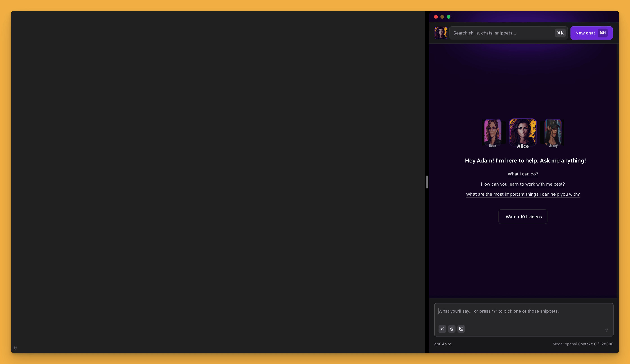Click the Context 0 / 128000 indicator
The image size is (630, 364).
[595, 344]
